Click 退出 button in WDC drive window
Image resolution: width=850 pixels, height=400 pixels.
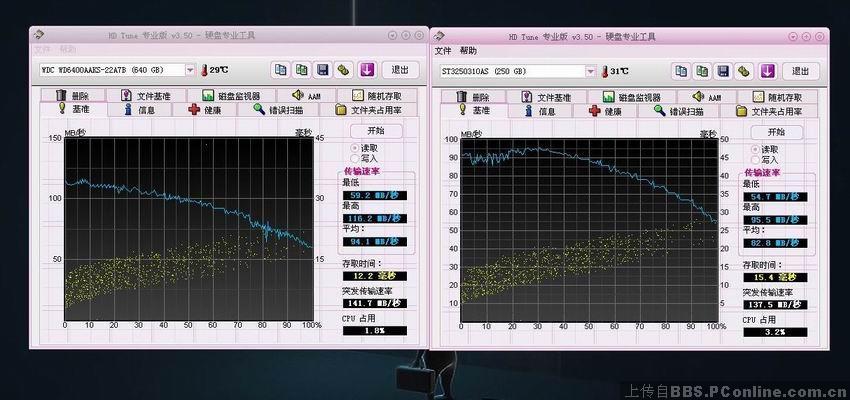[x=400, y=70]
